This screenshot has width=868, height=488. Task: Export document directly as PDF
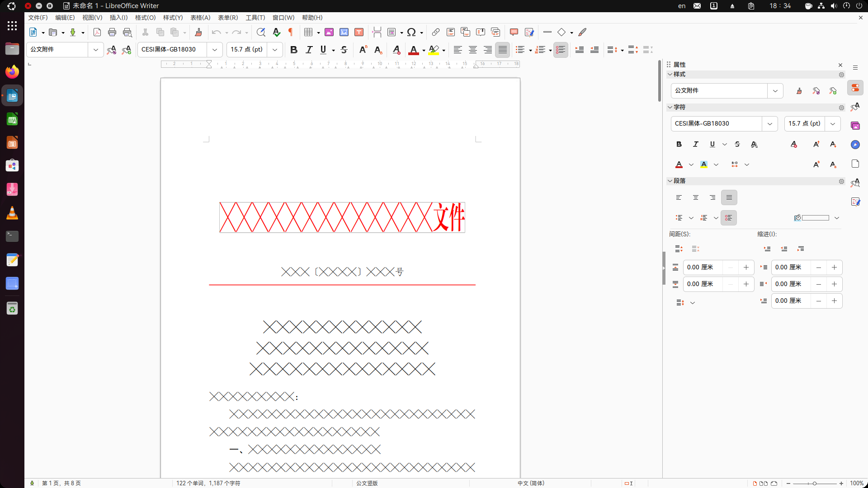[97, 32]
